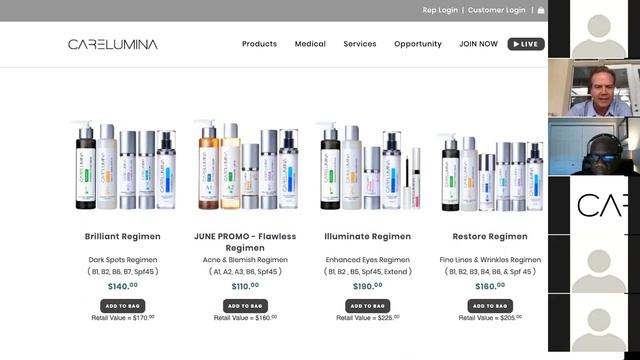Click '( B1, B2, B6, B7, Spf45 )' text

(122, 271)
